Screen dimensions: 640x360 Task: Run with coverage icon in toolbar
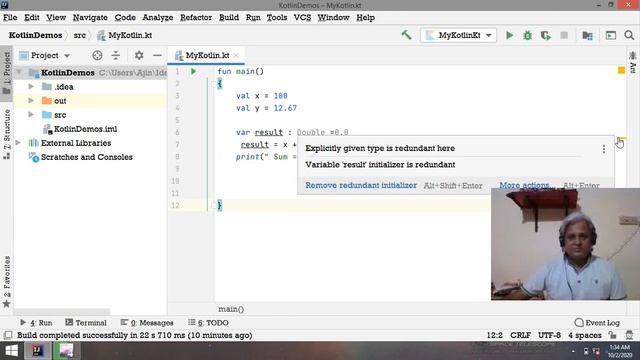[x=546, y=36]
